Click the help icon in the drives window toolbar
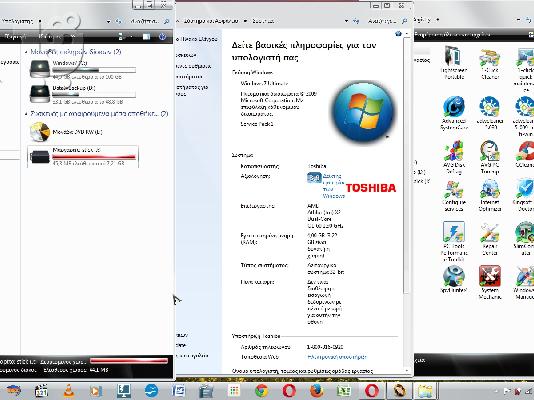The height and width of the screenshot is (400, 534). (x=162, y=36)
